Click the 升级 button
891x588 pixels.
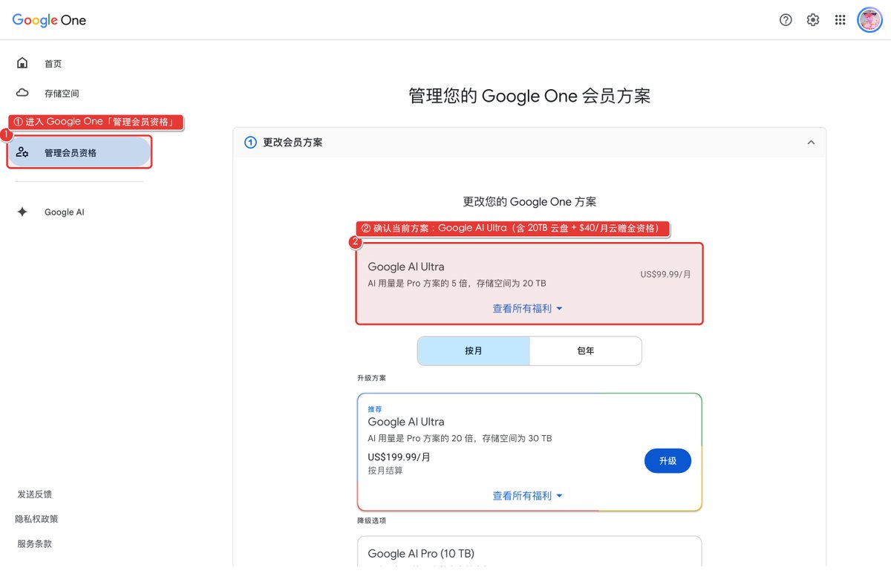tap(668, 460)
